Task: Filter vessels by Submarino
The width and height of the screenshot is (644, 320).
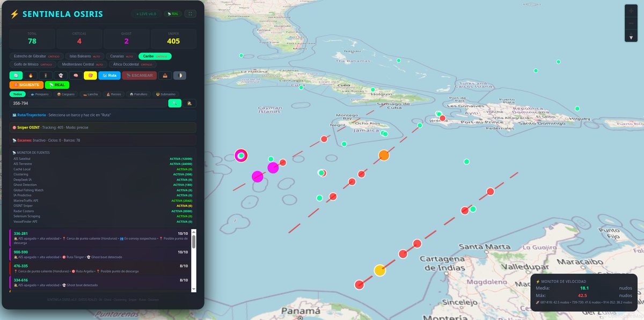Action: (166, 94)
